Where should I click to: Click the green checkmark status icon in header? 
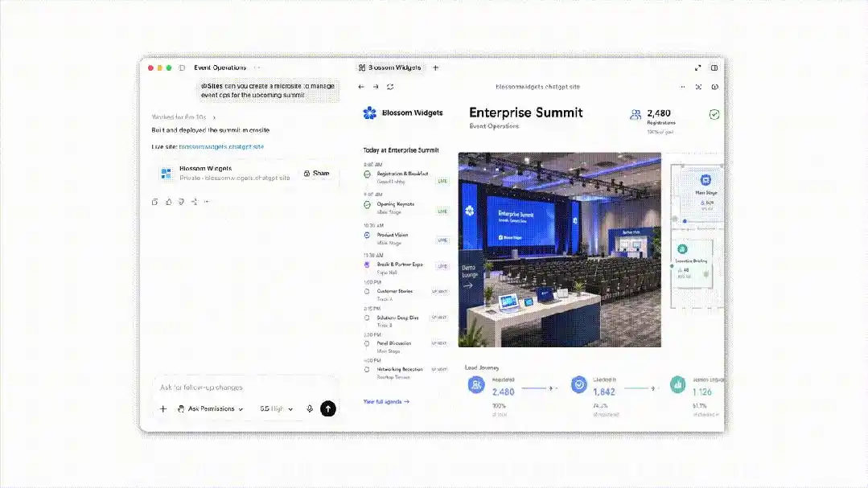[714, 114]
